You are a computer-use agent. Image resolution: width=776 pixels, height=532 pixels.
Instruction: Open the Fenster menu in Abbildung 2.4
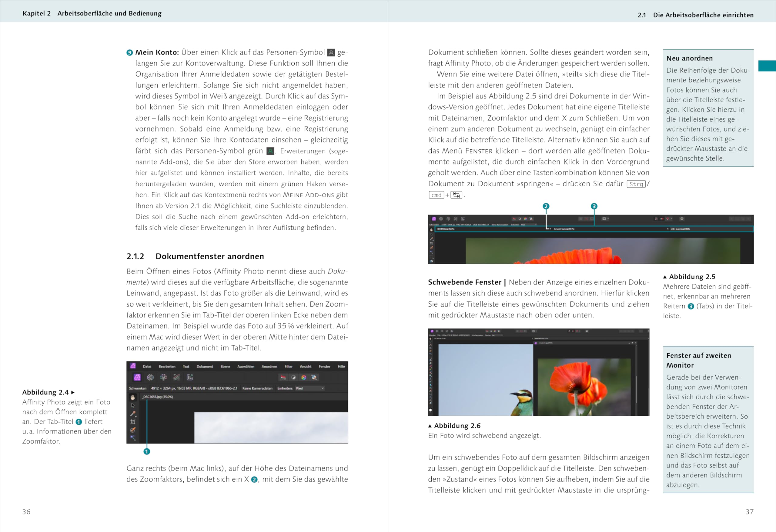(x=324, y=367)
